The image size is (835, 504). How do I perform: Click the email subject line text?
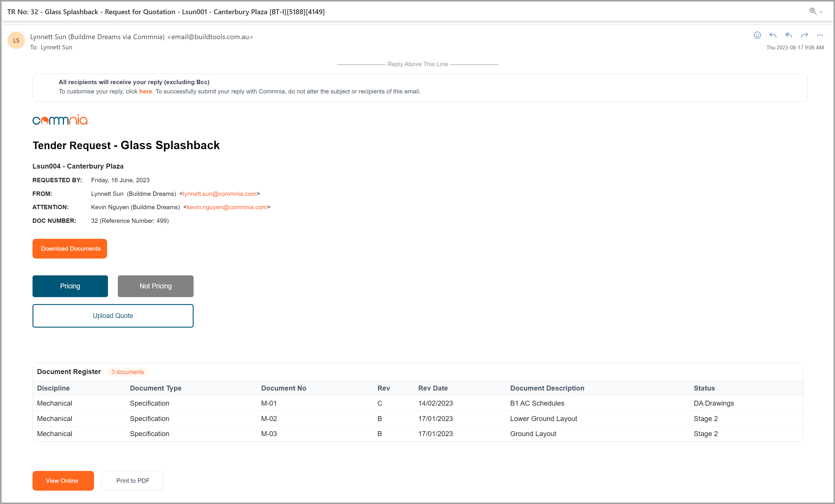(x=166, y=12)
